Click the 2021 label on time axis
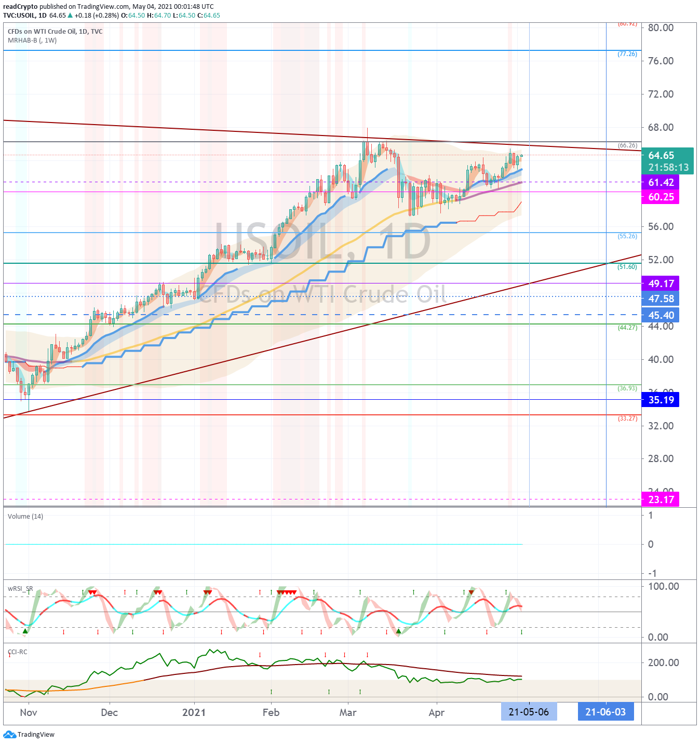 194,712
